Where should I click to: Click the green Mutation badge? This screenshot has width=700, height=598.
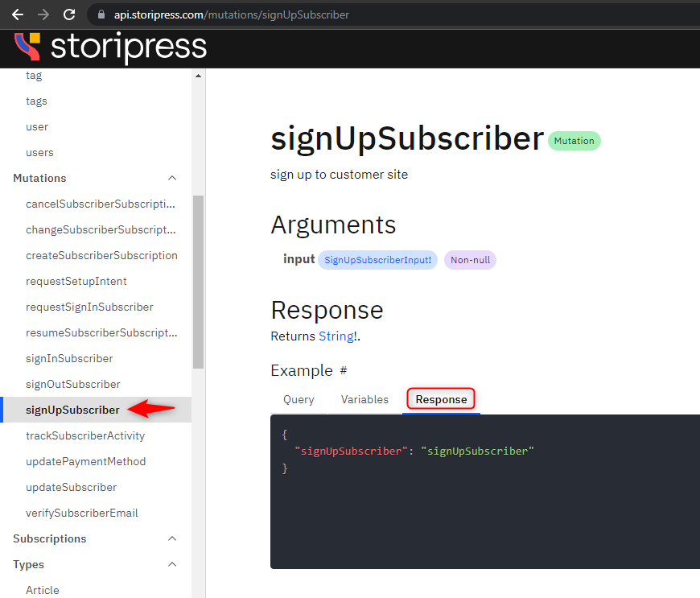tap(574, 141)
